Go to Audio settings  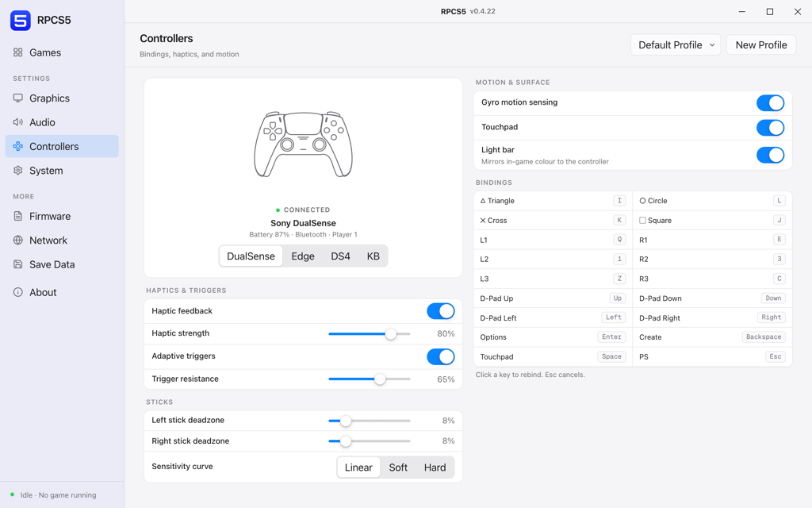click(x=62, y=122)
